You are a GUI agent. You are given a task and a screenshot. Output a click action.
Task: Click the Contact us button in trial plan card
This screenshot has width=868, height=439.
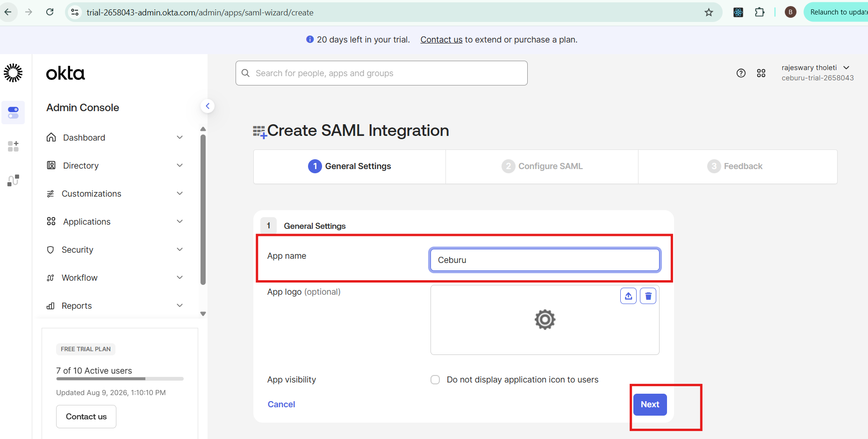(86, 417)
